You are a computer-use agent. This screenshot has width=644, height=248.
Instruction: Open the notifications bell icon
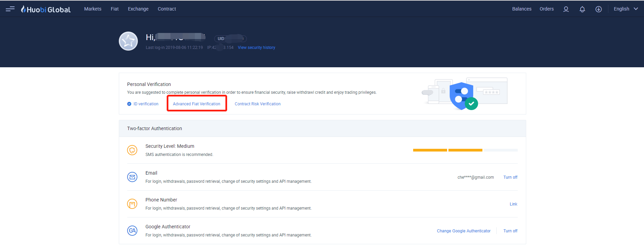pyautogui.click(x=582, y=9)
